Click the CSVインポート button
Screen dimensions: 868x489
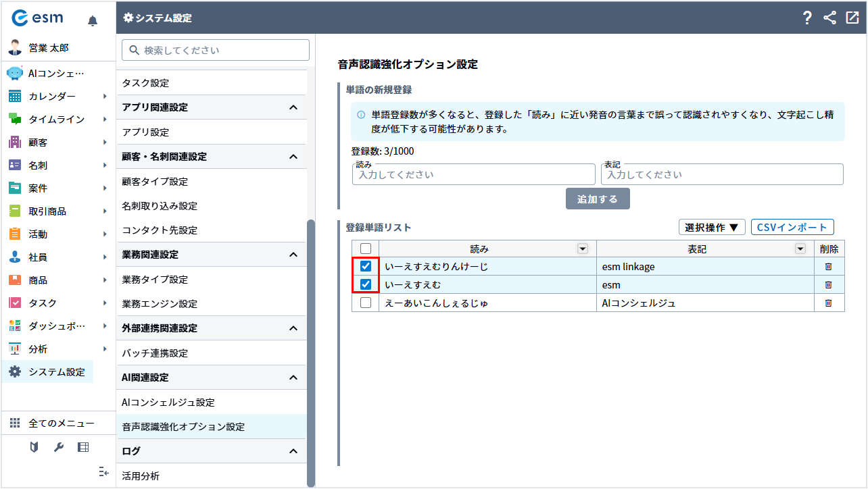pos(792,227)
